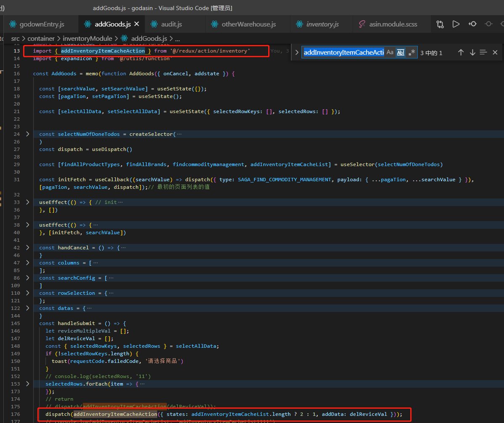Click 'addInventoryItemCacheList.length' on line 176
Image resolution: width=504 pixels, height=423 pixels.
click(241, 414)
